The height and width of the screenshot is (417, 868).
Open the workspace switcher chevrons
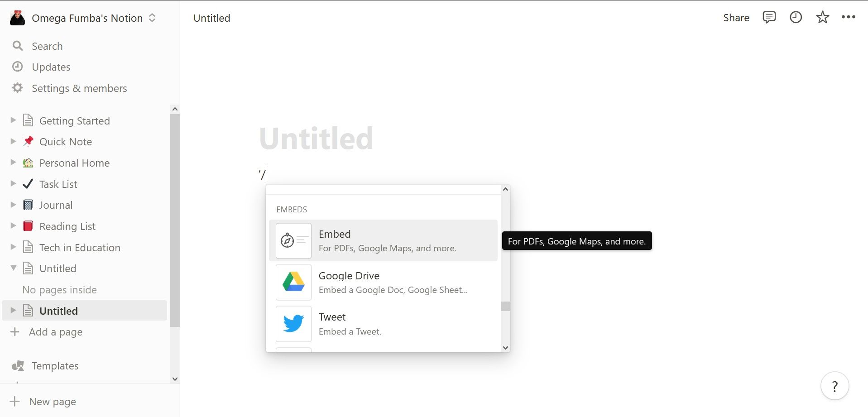(x=152, y=18)
